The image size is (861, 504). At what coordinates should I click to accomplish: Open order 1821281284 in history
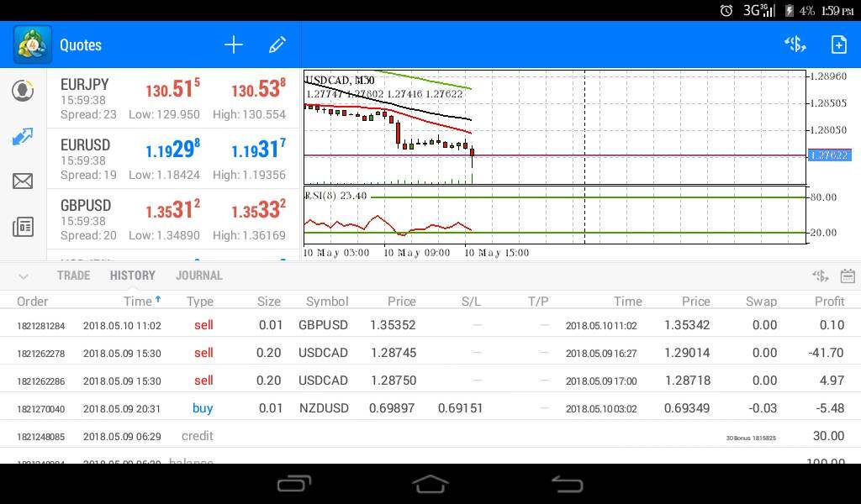(430, 325)
